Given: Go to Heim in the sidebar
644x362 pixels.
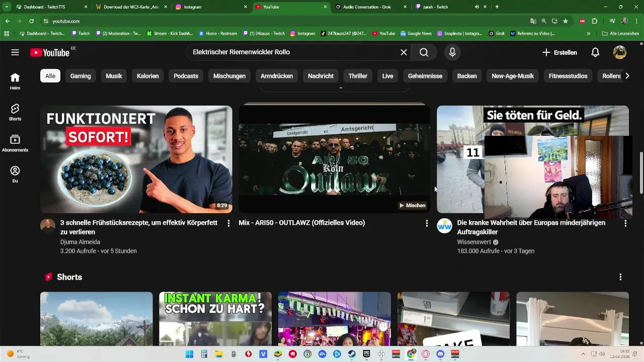Looking at the screenshot, I should (15, 81).
